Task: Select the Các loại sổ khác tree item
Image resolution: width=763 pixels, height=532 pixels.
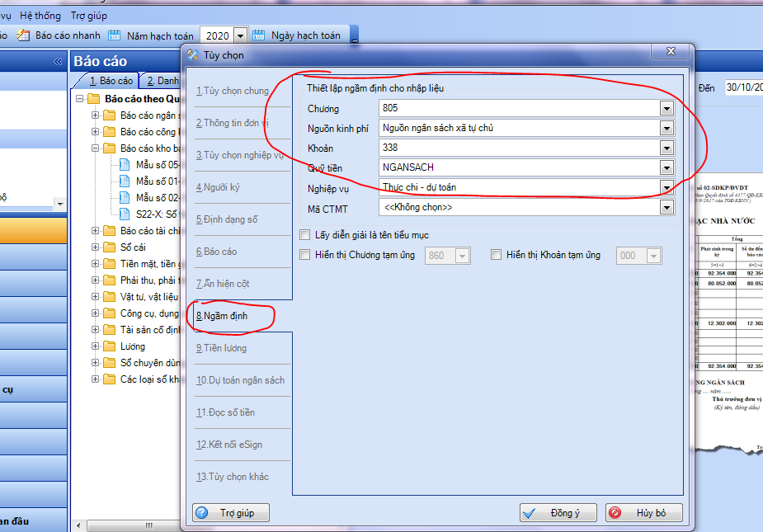Action: 150,379
